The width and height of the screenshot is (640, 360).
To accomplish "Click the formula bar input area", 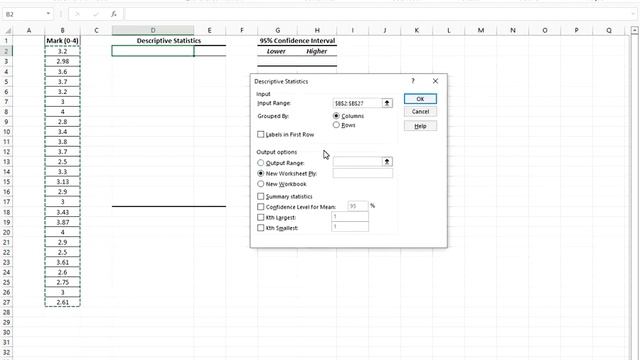I will 380,14.
